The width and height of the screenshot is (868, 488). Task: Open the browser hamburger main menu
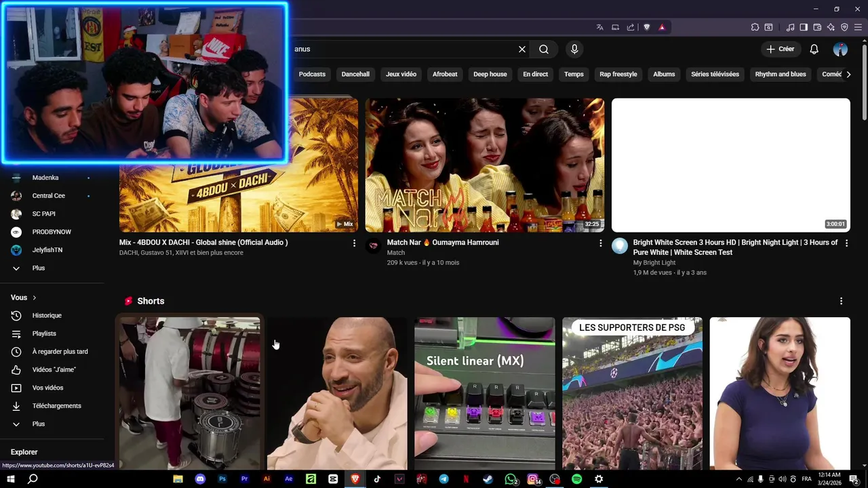(x=858, y=27)
